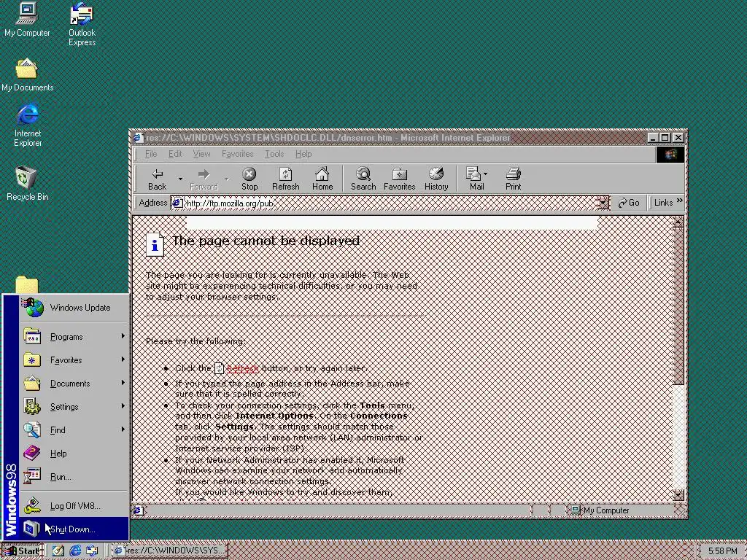The image size is (747, 560).
Task: Open the Help menu in Internet Explorer
Action: click(303, 154)
